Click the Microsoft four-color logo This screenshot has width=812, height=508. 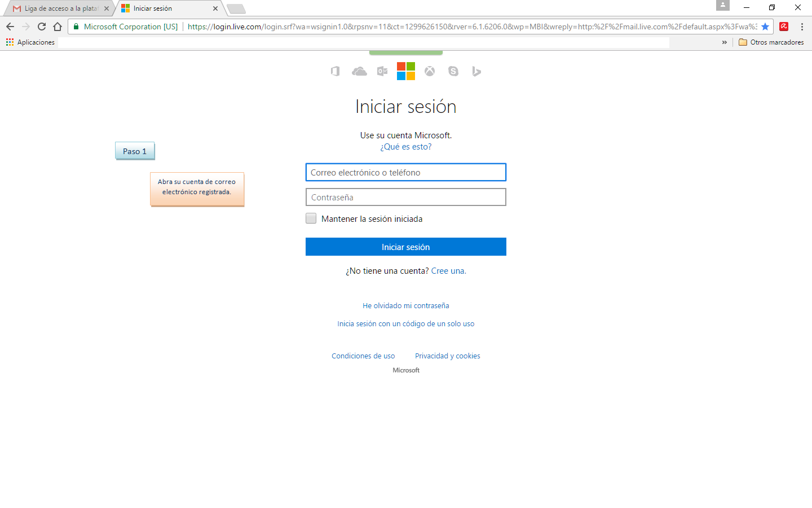406,71
